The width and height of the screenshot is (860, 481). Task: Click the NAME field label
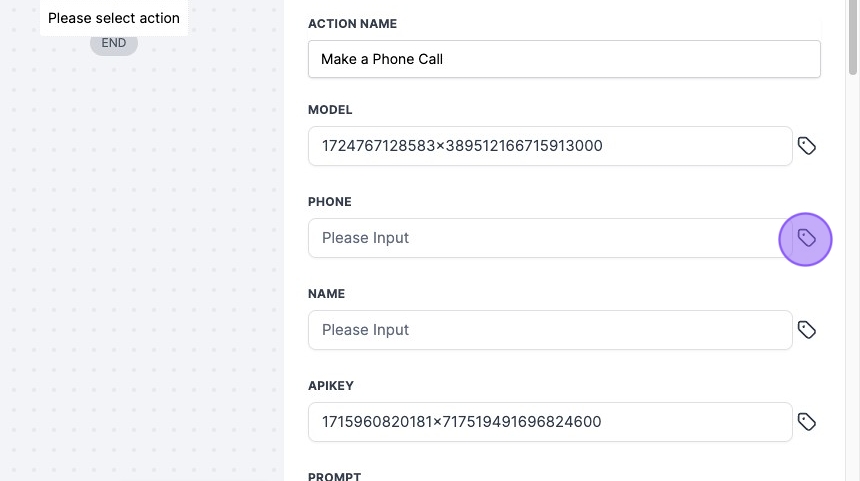(x=326, y=294)
